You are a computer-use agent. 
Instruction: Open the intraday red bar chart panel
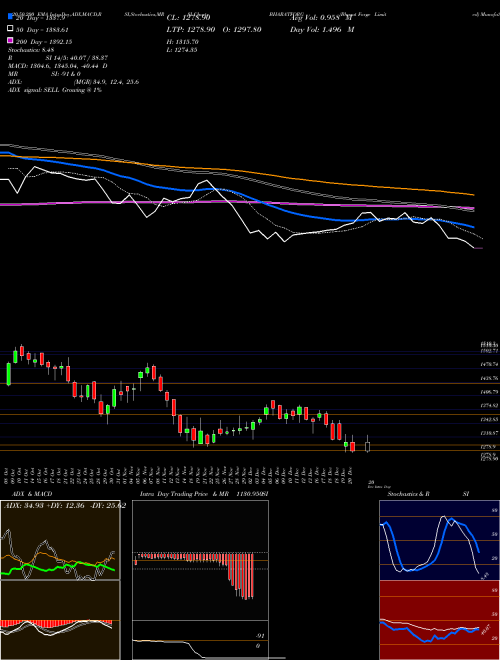(200, 560)
